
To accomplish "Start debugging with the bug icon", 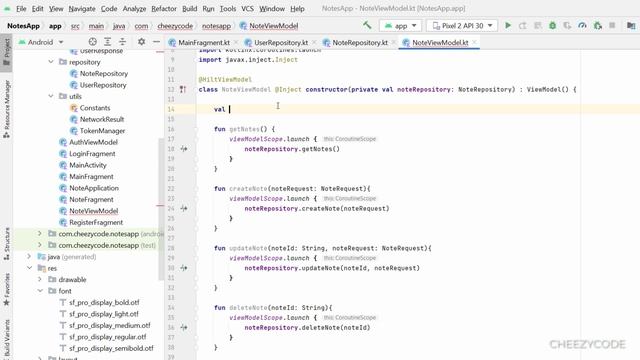I will click(x=552, y=25).
